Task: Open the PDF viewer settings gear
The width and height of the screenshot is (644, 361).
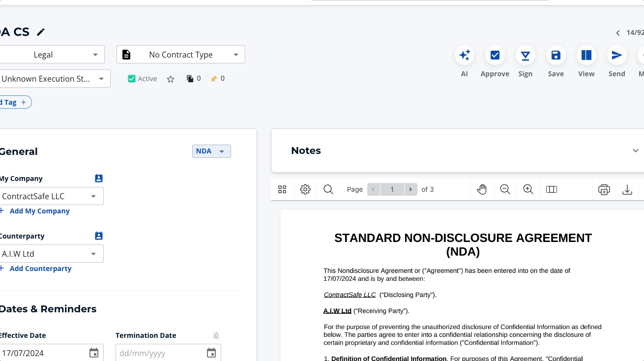Action: [305, 189]
